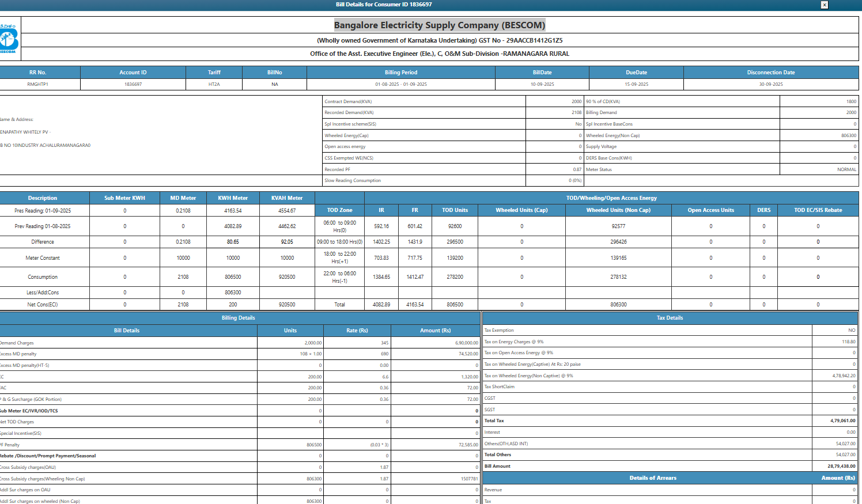Screen dimensions: 862x504
Task: Select the recorded PF value 0.87
Action: pos(577,170)
